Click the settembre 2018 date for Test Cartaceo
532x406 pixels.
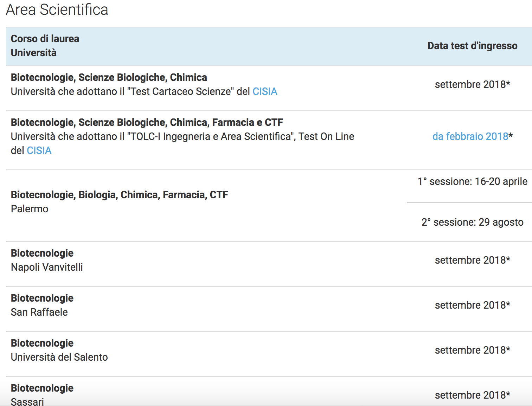click(x=472, y=84)
